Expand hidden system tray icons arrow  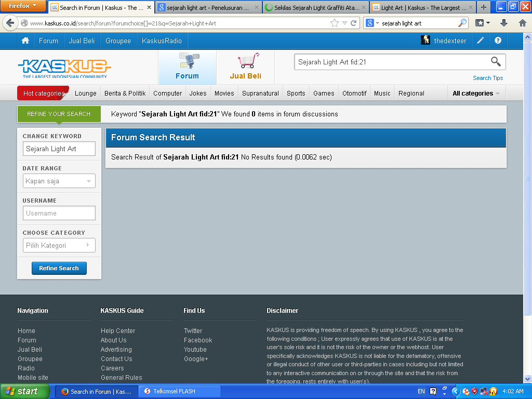click(455, 391)
